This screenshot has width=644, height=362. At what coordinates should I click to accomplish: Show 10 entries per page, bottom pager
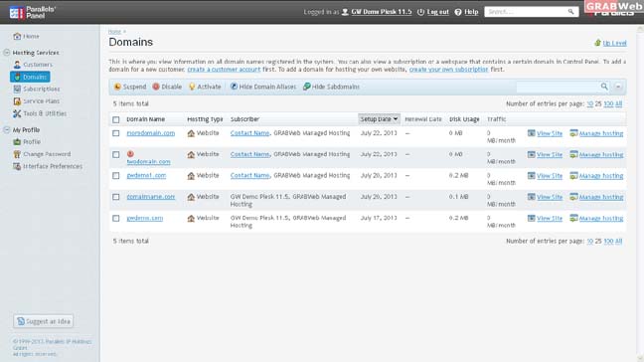tap(589, 242)
